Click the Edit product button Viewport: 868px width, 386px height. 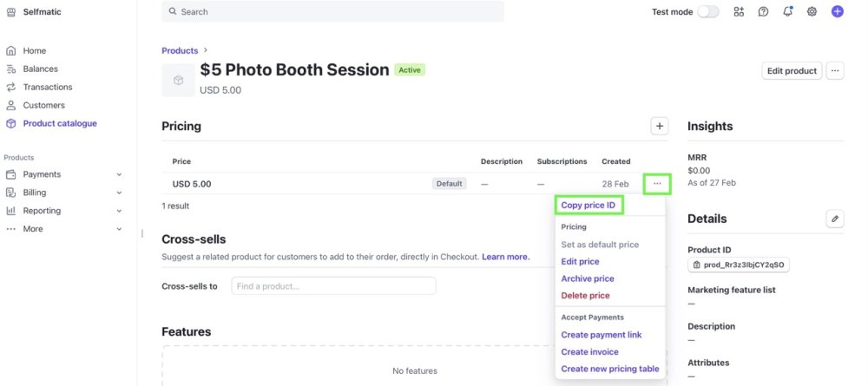point(792,71)
